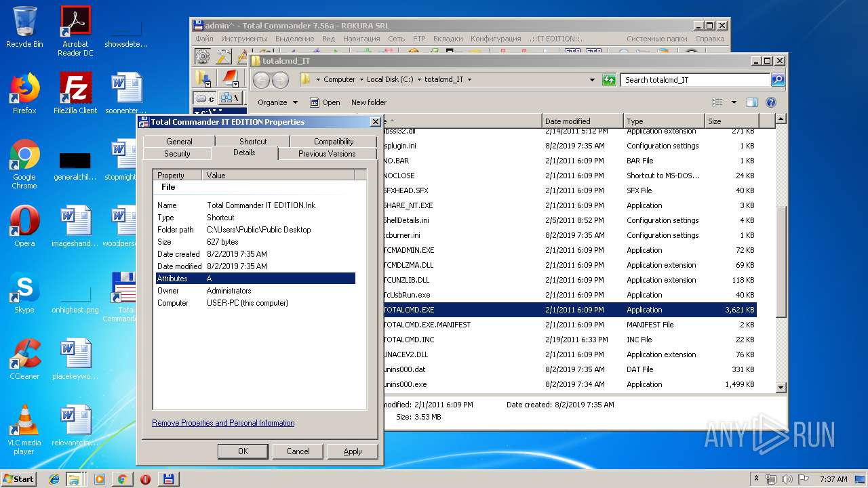Screen dimensions: 868x488
Task: Click the network drive button in Total Commander
Action: click(230, 98)
